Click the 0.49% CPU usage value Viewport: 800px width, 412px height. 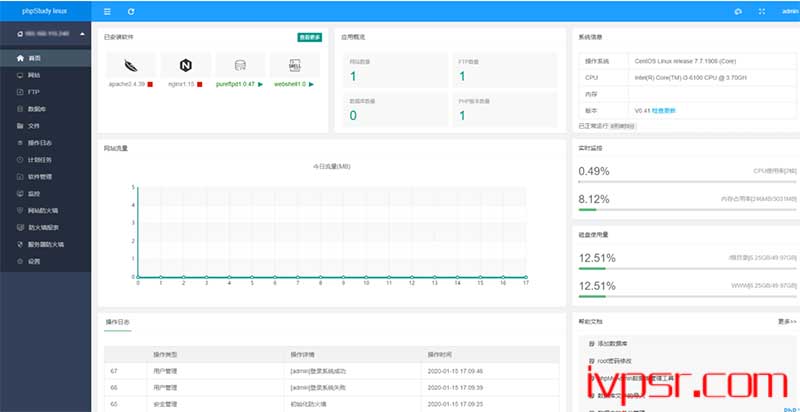click(594, 171)
